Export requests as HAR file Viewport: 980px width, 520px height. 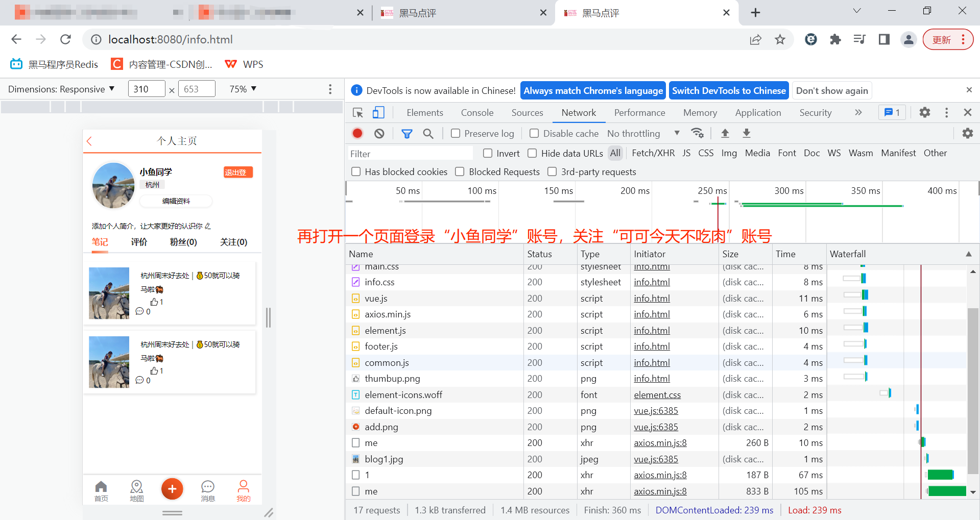click(746, 133)
